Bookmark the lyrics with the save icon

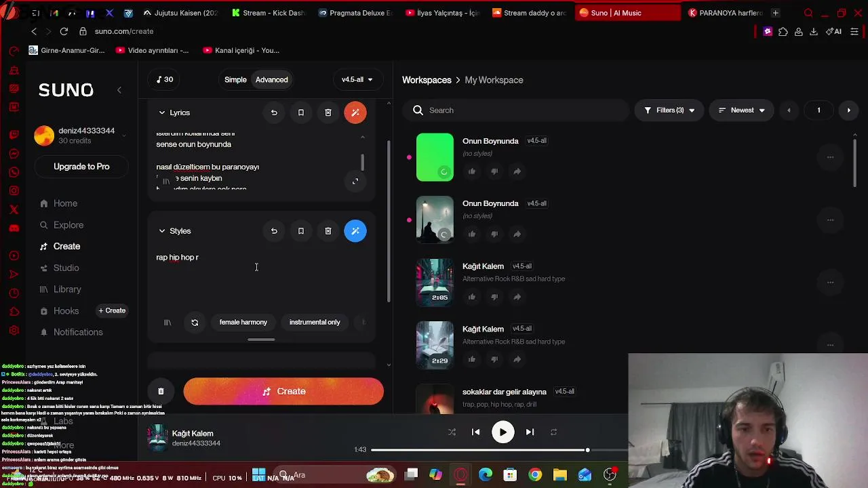click(301, 113)
